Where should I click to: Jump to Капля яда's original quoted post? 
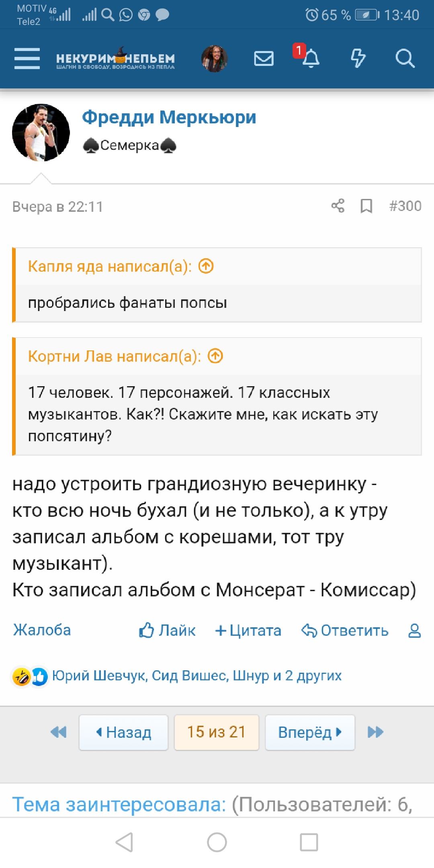[x=206, y=266]
